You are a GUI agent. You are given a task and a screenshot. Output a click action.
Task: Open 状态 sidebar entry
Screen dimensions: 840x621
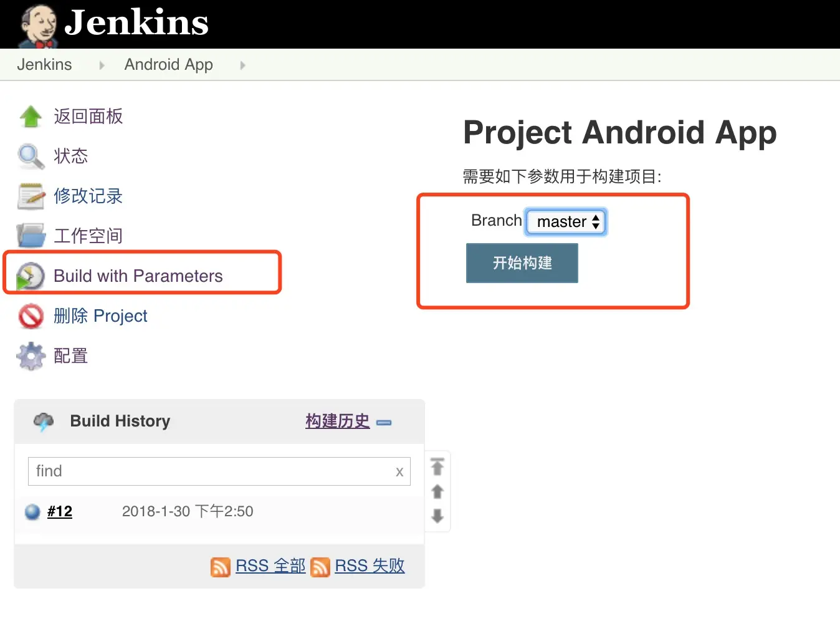(70, 156)
